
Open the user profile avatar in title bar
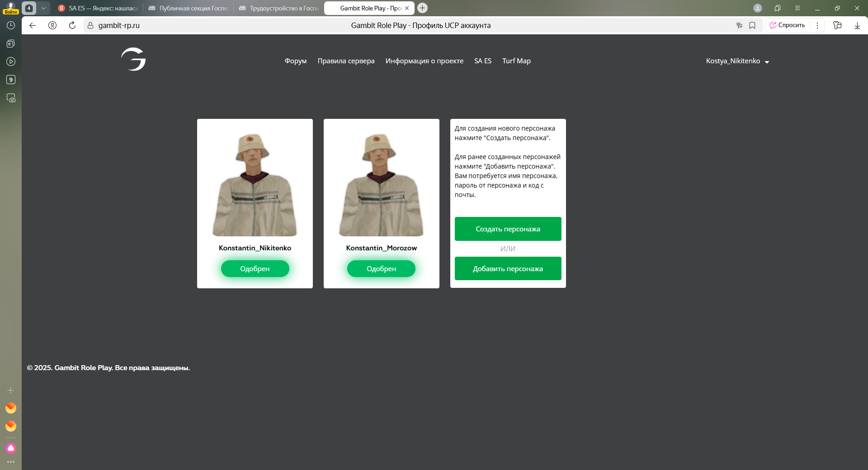(x=758, y=8)
